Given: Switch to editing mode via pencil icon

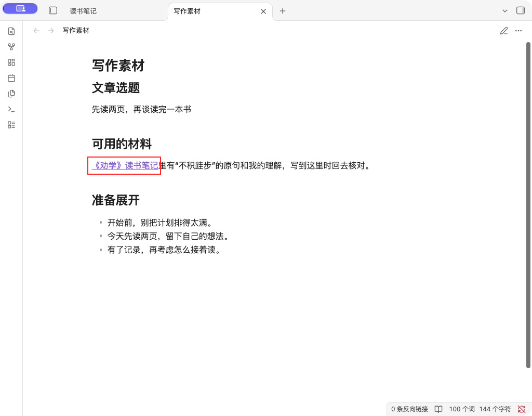Looking at the screenshot, I should tap(504, 31).
